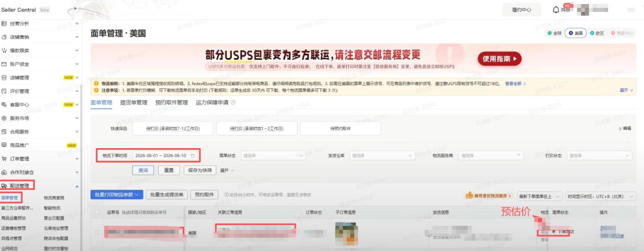This screenshot has width=644, height=251.
Task: Click the 重置 reset button
Action: [x=169, y=170]
